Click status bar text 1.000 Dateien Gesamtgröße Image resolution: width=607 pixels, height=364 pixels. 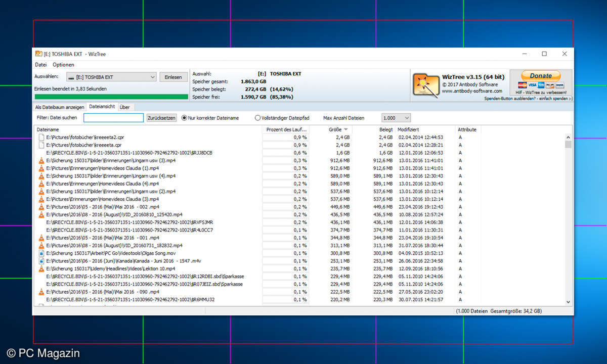pos(498,311)
